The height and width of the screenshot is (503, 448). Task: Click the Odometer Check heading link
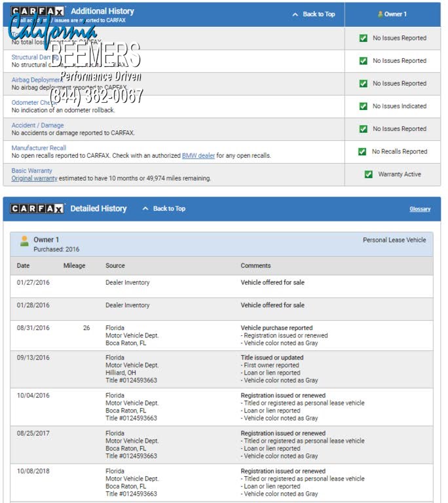click(33, 103)
